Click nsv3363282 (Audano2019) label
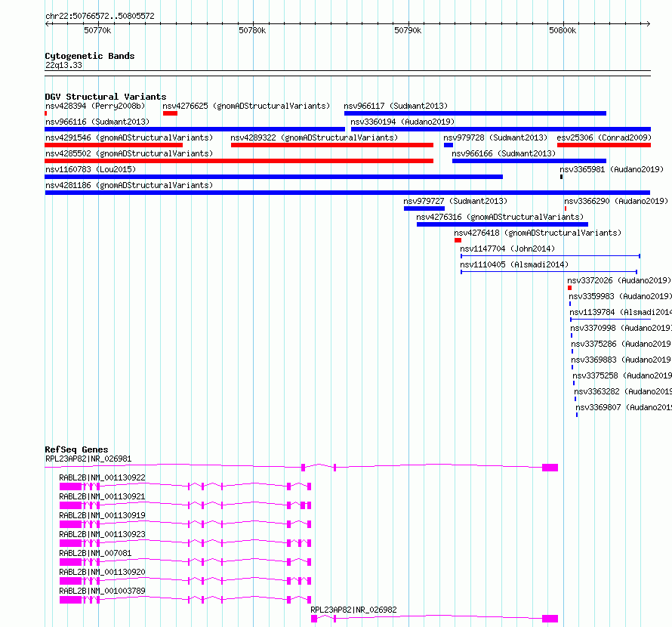Viewport: 672px width, 627px height. [x=623, y=391]
